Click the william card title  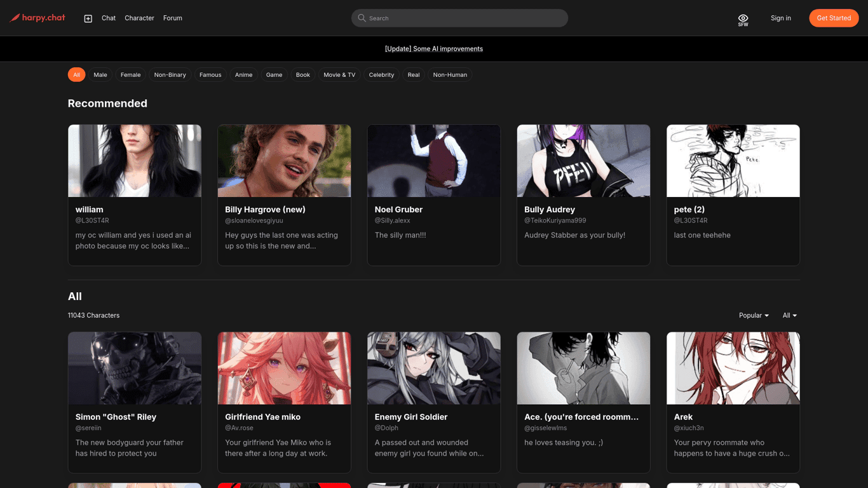coord(90,210)
